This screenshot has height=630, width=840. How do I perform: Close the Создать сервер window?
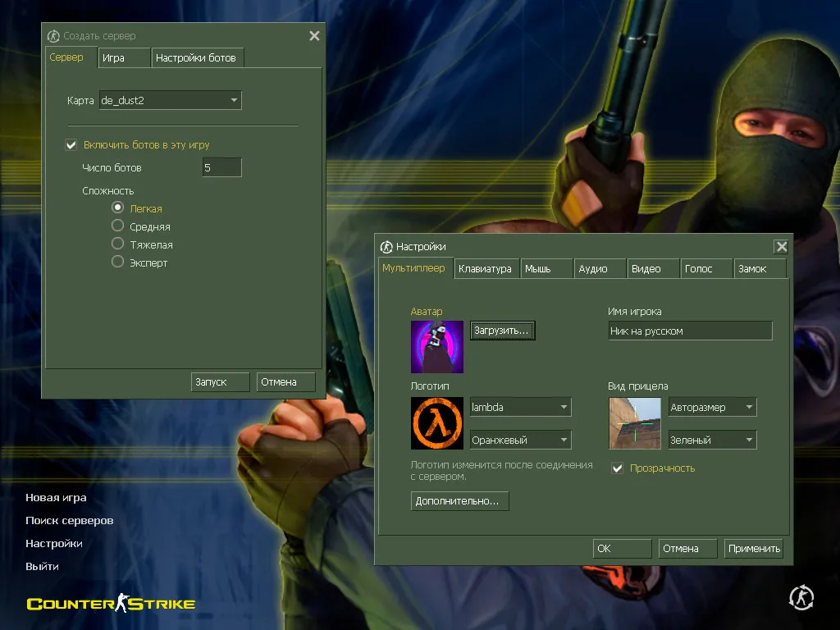(x=314, y=36)
